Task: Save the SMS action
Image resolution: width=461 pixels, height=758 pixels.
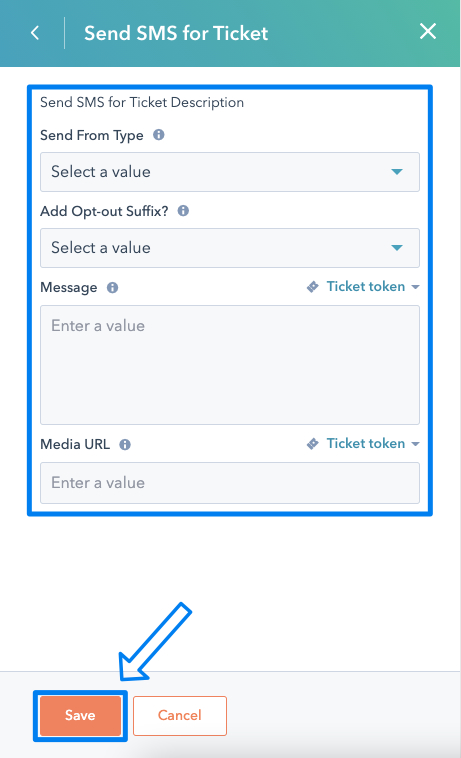Action: 80,715
